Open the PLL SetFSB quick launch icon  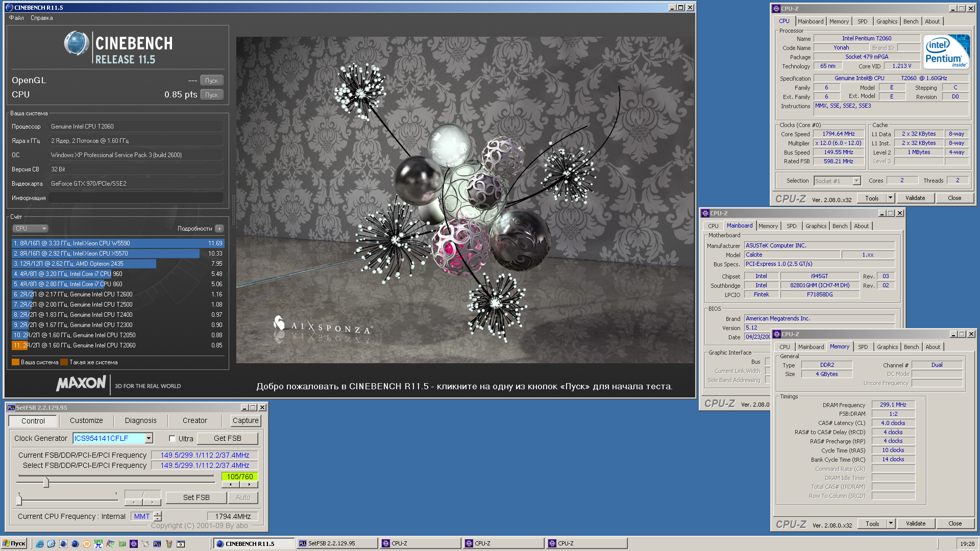coord(157,544)
